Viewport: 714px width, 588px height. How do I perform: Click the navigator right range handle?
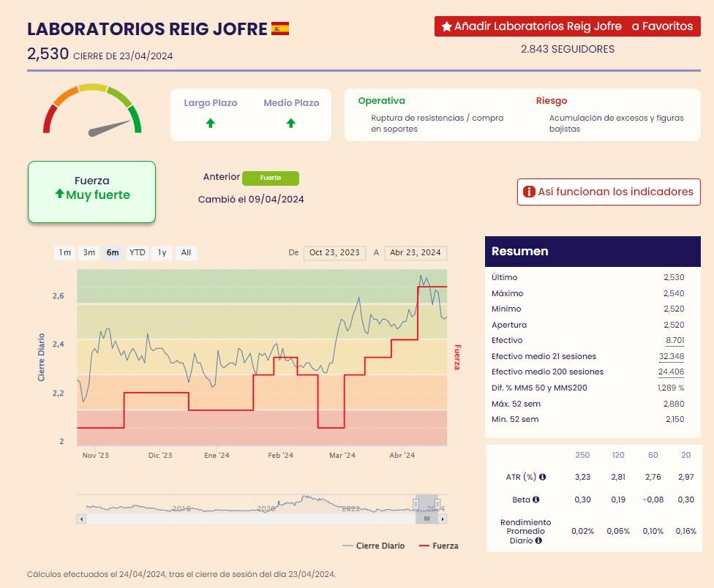(x=437, y=504)
